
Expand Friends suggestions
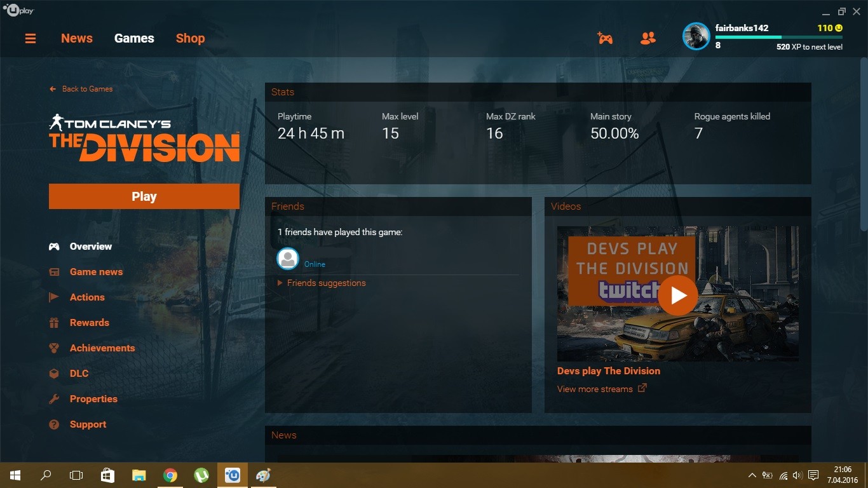click(x=322, y=283)
